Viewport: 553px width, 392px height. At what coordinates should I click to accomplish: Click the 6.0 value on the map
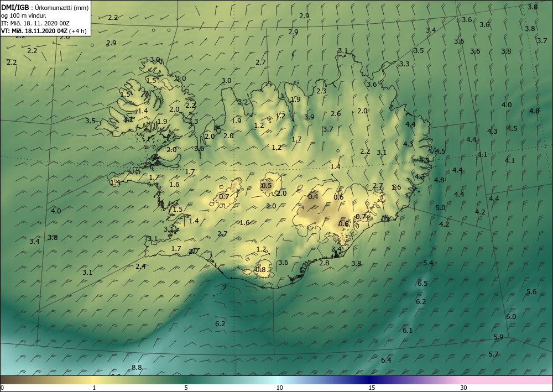pos(510,317)
